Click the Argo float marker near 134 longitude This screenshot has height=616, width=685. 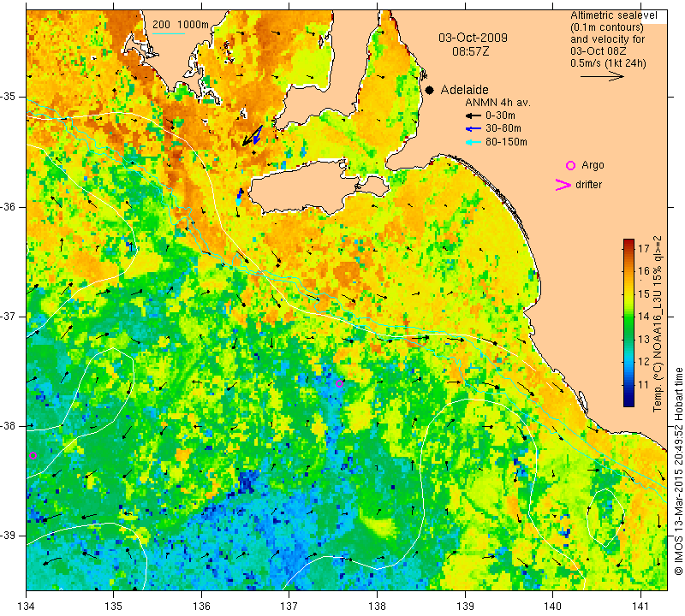point(33,455)
